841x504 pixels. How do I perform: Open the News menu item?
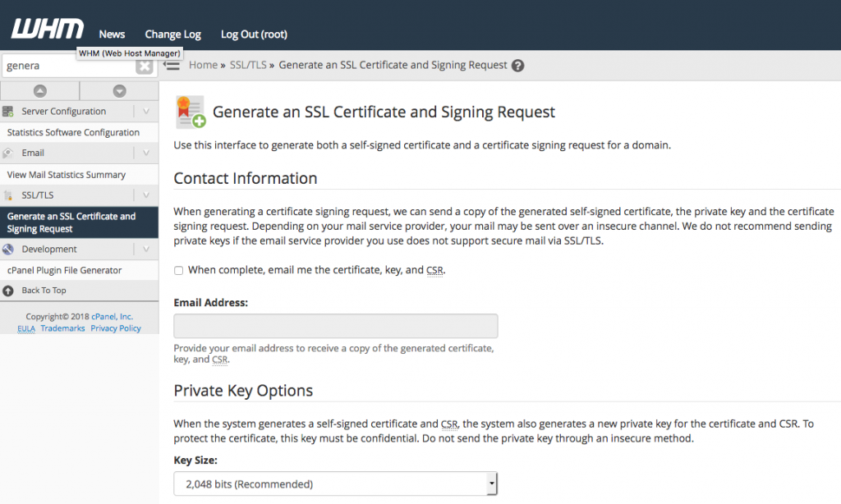point(112,34)
